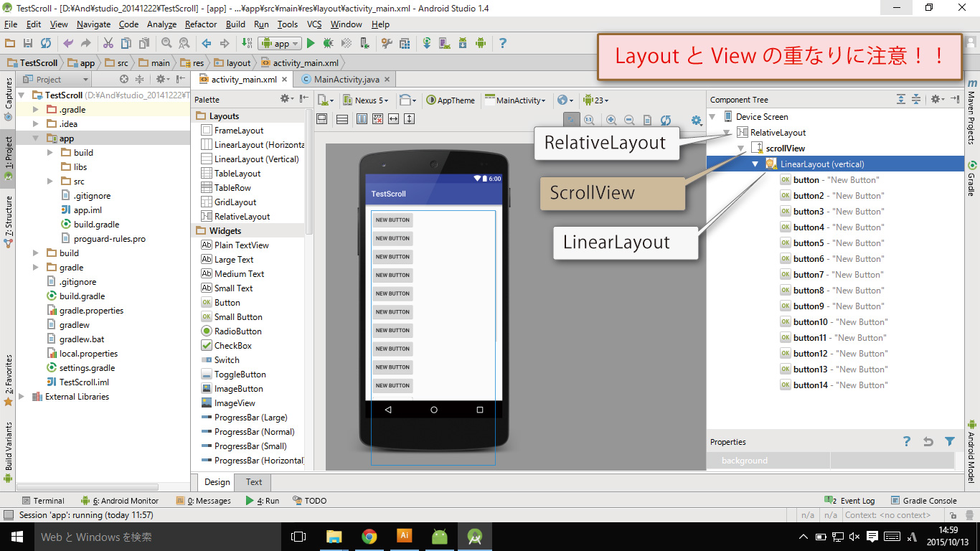Toggle the expert properties filter funnel

pos(951,441)
